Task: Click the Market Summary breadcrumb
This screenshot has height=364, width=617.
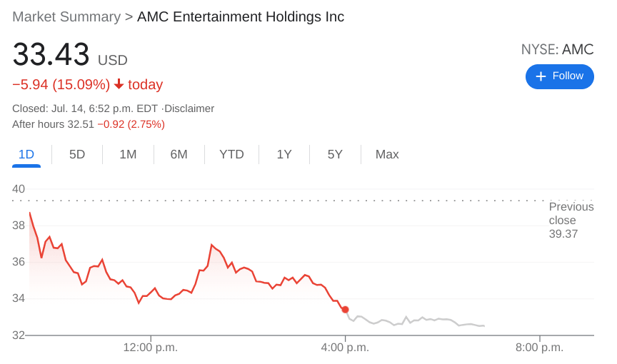Action: [x=66, y=16]
